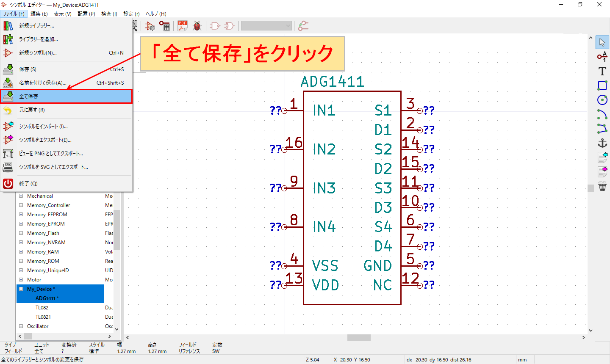The width and height of the screenshot is (610, 364).
Task: Collapse the My_Device library
Action: pyautogui.click(x=20, y=289)
